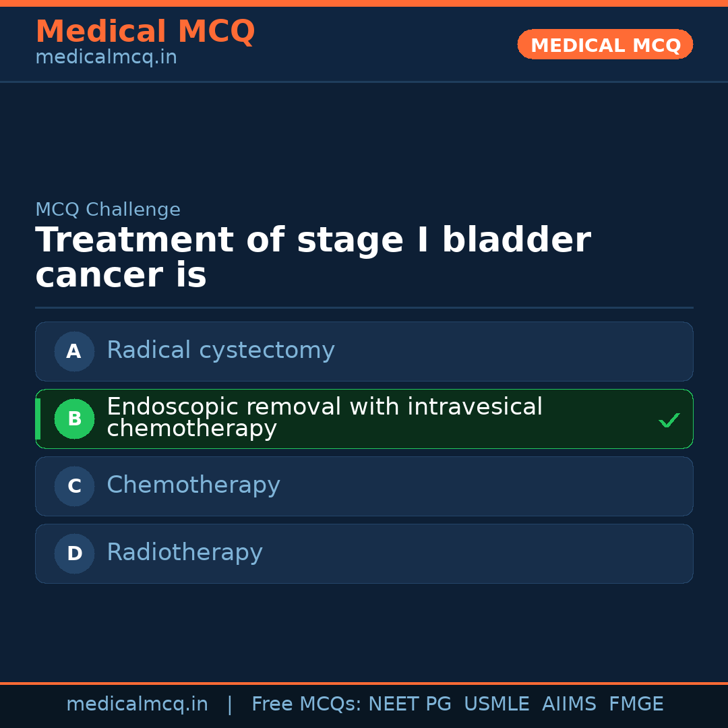This screenshot has height=728, width=728.
Task: Click the letter C circle icon
Action: 74,486
